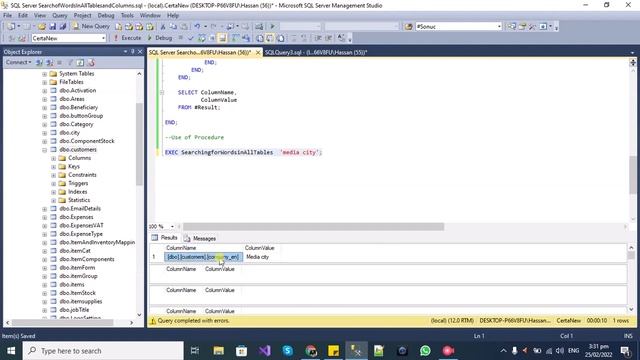Click Display Estimated Execution Plan icon
The image size is (640, 360).
[202, 38]
